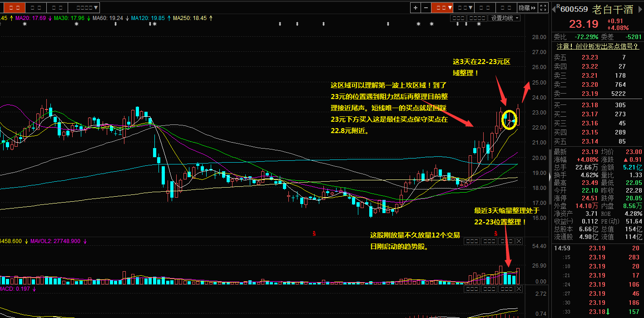644x318 pixels.
Task: Click 最高 value 23.49
Action: (590, 183)
